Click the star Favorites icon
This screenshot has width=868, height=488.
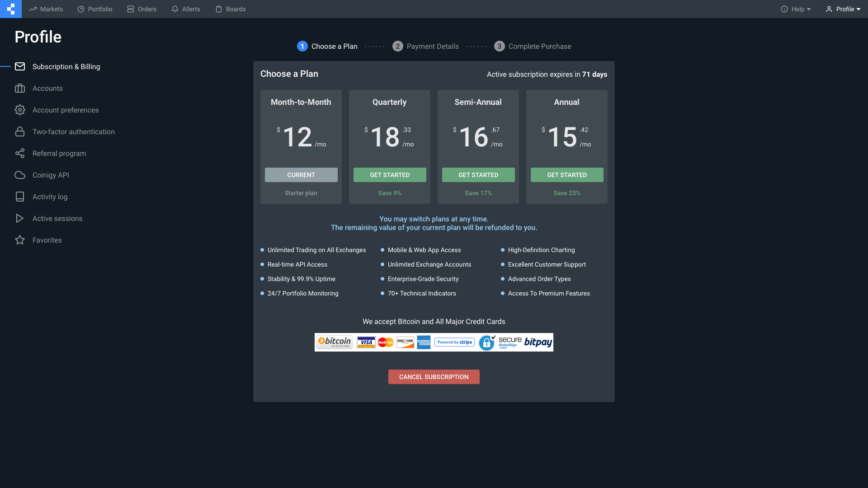(x=20, y=240)
